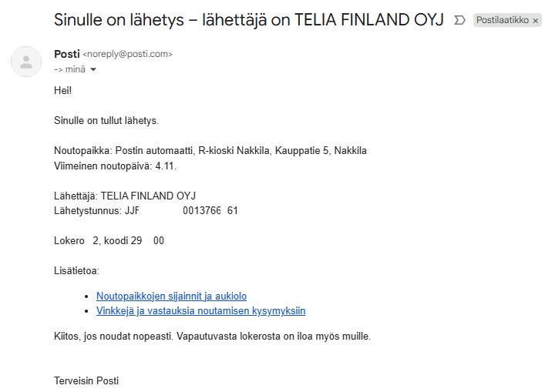Click the 'Hei!' greeting text
The height and width of the screenshot is (392, 545).
(x=62, y=90)
